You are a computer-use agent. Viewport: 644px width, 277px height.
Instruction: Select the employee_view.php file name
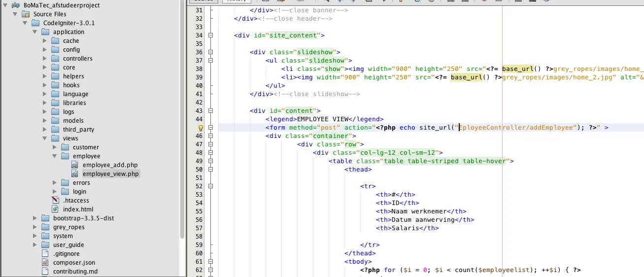[x=111, y=174]
